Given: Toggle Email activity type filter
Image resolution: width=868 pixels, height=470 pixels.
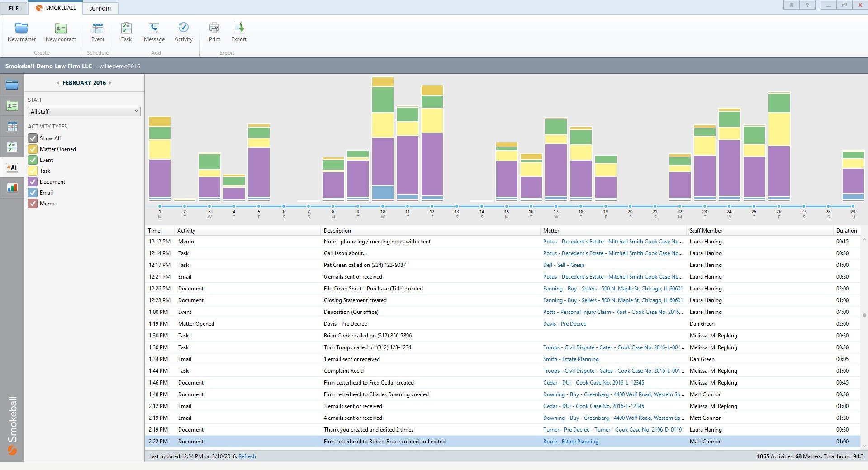Looking at the screenshot, I should tap(33, 192).
